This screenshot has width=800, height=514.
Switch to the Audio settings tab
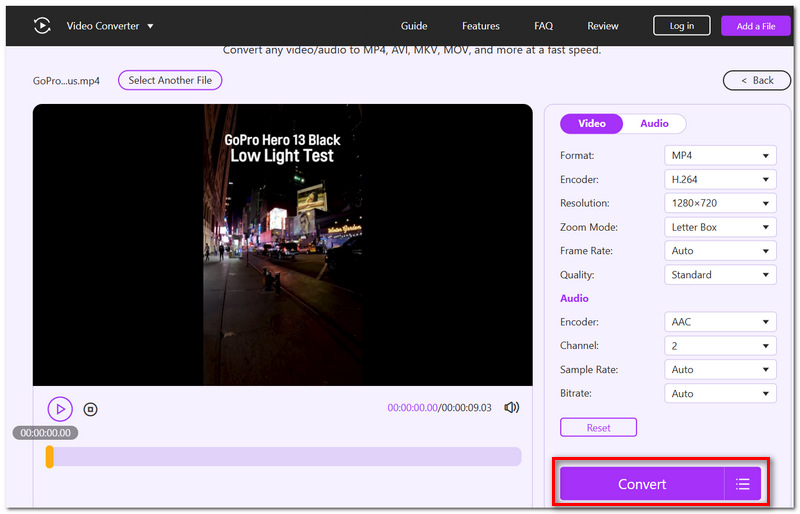(x=654, y=124)
